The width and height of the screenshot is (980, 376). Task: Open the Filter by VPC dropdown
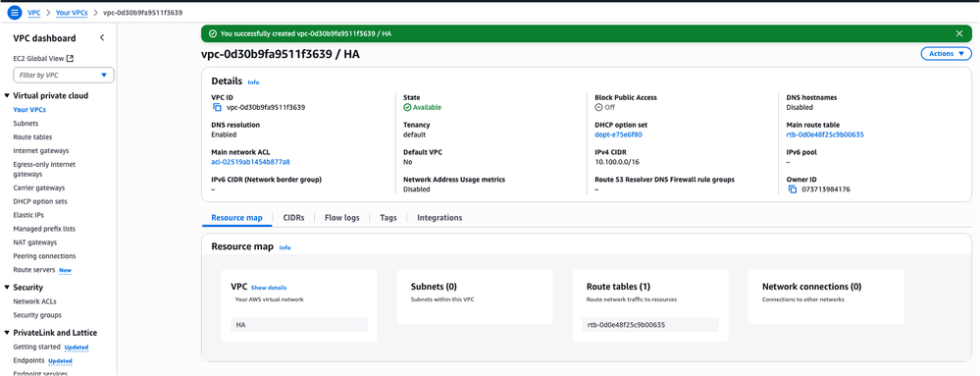[64, 75]
